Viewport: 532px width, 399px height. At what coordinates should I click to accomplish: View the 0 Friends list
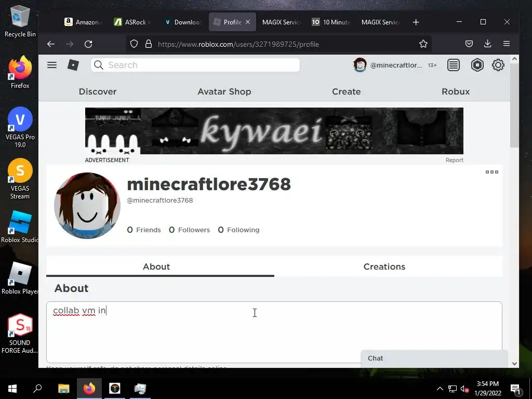pos(144,230)
